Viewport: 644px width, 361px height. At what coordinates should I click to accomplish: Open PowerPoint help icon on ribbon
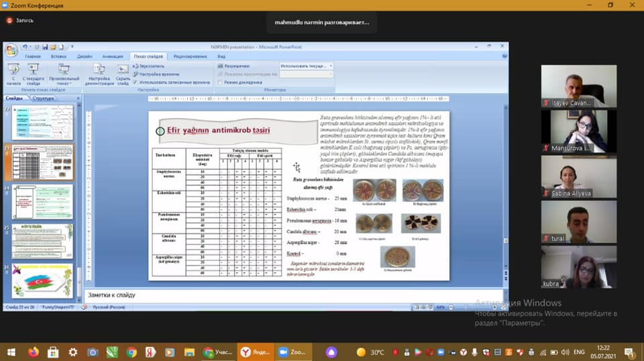[504, 56]
